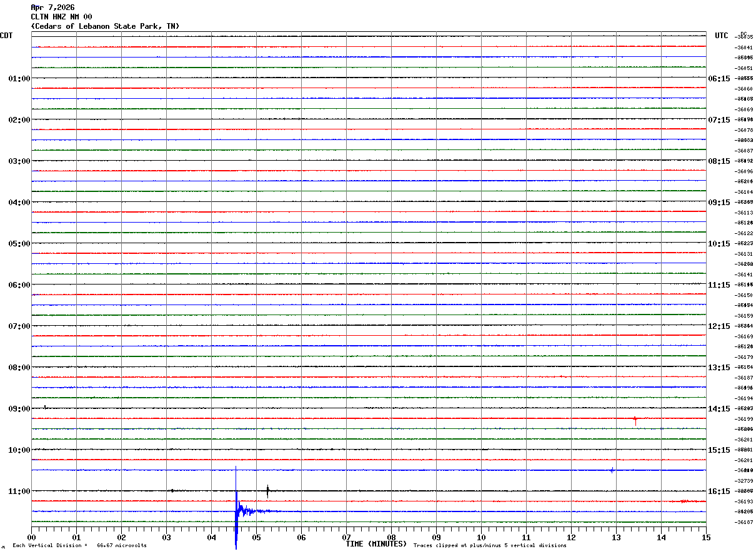Click the DC offset value -36104

tap(744, 192)
